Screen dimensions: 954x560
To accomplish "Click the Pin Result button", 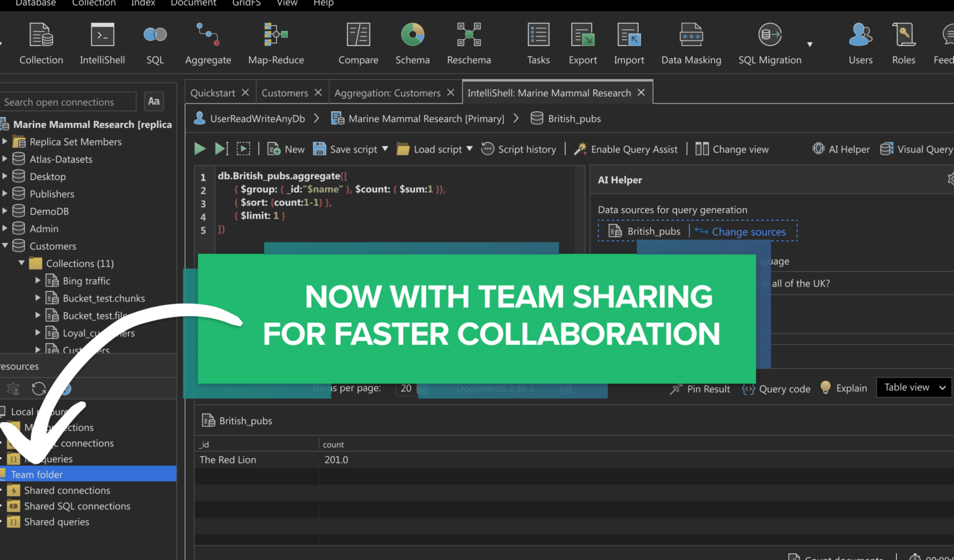I will click(700, 389).
